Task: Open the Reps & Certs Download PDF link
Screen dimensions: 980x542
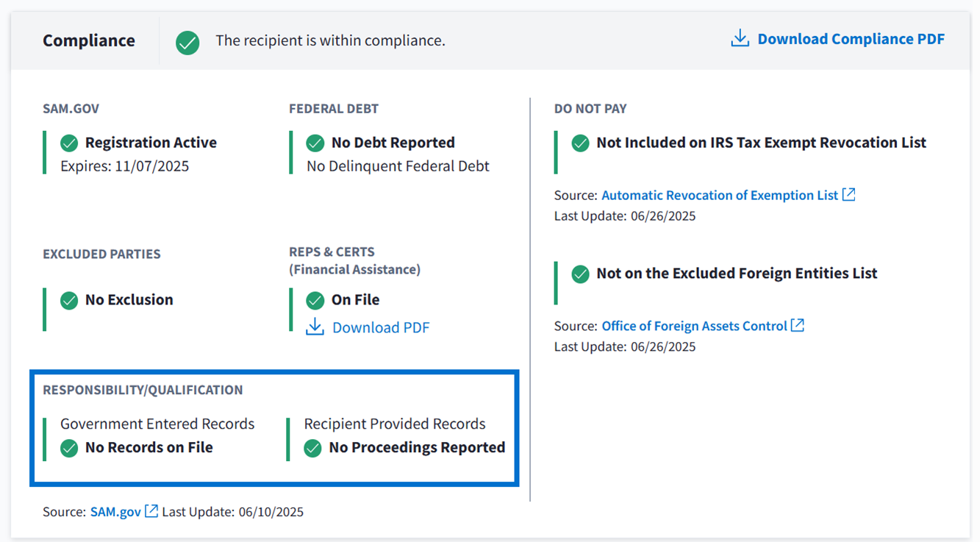Action: [x=380, y=328]
